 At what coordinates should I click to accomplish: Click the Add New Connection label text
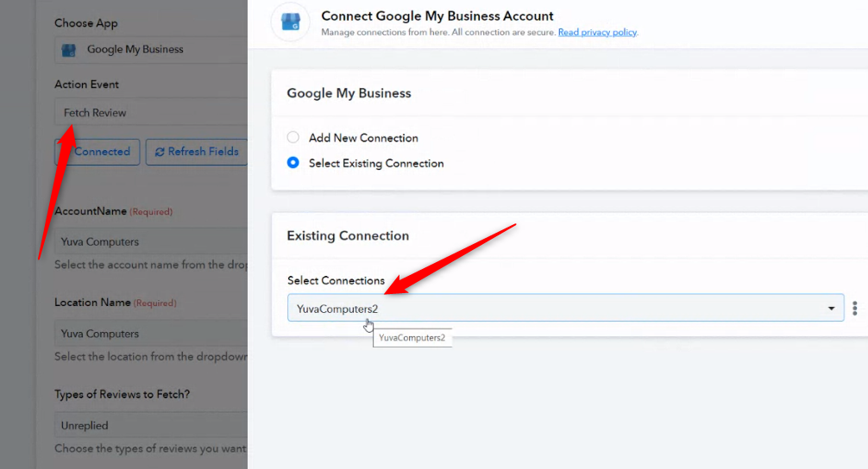point(363,138)
